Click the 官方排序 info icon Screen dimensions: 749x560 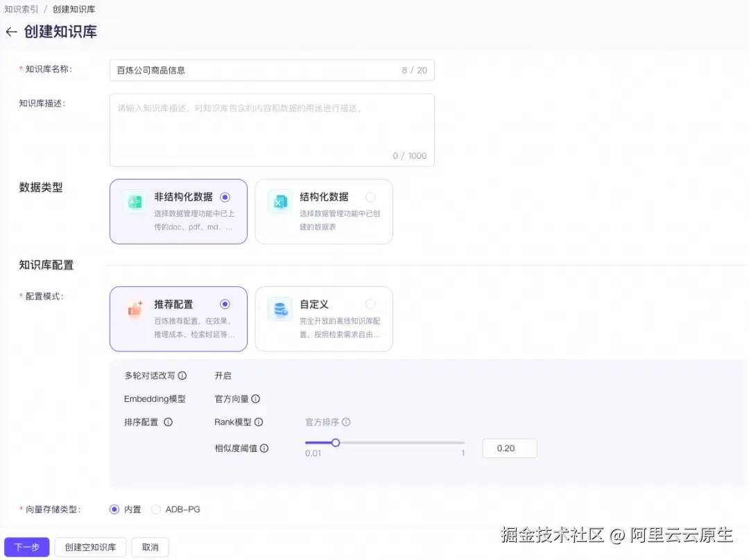(347, 422)
